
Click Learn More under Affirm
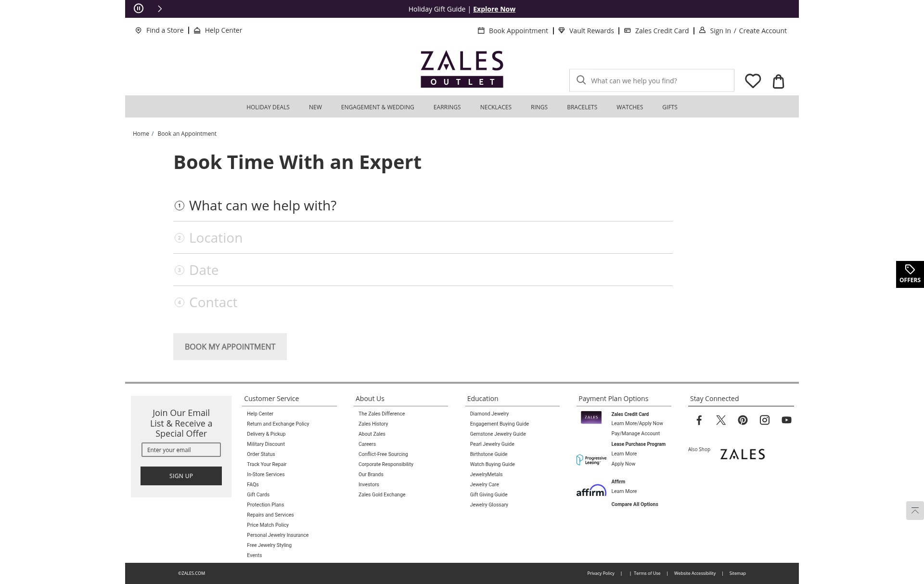pyautogui.click(x=624, y=491)
